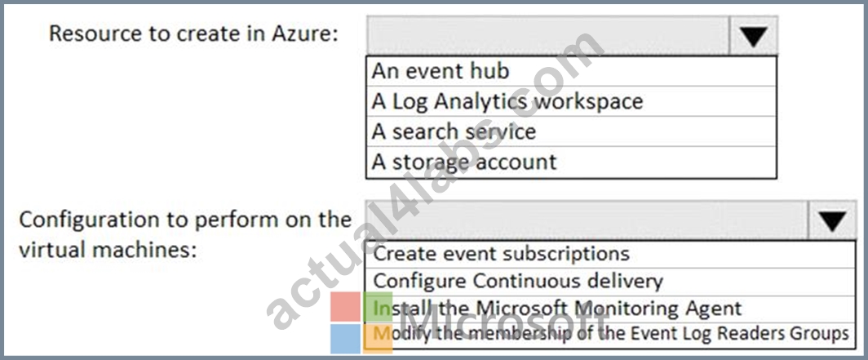Choose A Log Analytics workspace option

571,101
